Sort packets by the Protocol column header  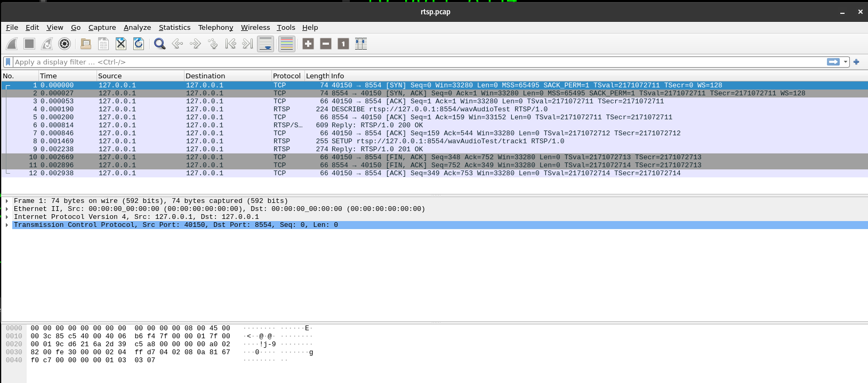point(287,76)
